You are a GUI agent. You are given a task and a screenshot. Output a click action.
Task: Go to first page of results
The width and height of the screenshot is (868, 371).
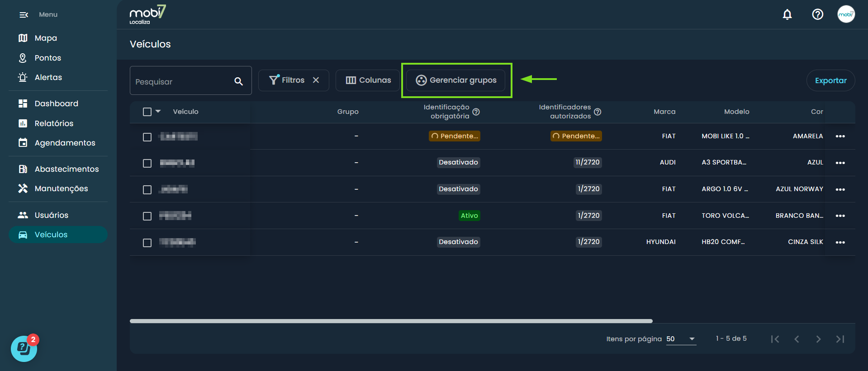point(775,339)
